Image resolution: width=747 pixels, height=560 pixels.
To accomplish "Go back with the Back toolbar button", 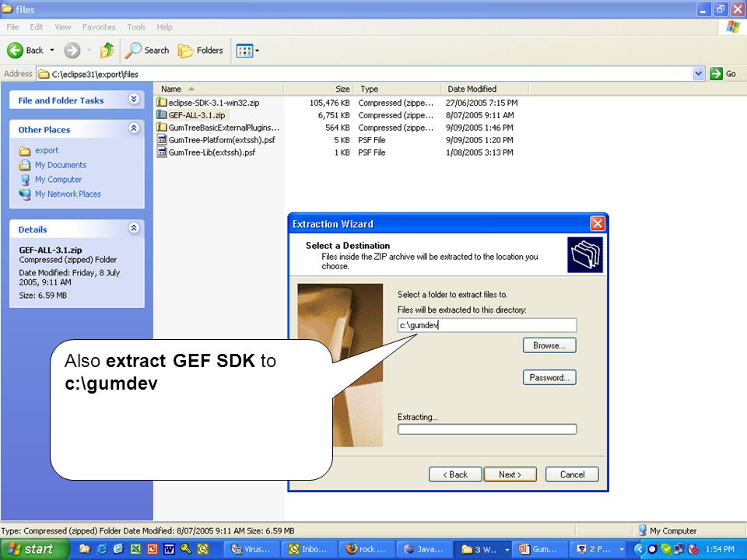I will [25, 50].
